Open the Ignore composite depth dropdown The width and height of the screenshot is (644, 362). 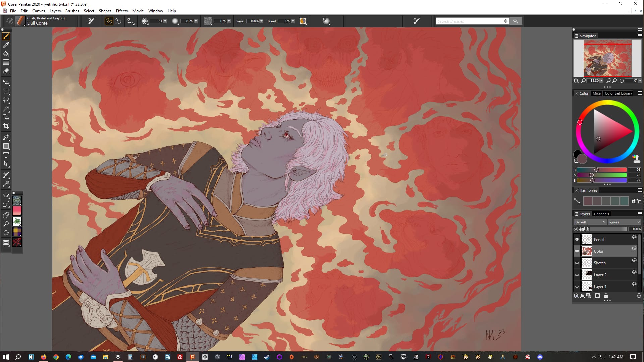click(x=624, y=222)
